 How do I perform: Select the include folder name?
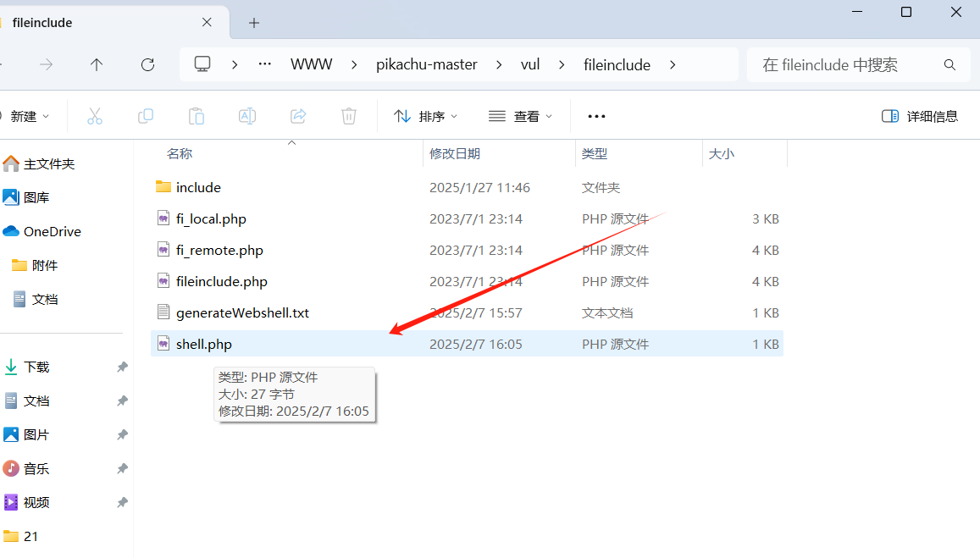(198, 187)
